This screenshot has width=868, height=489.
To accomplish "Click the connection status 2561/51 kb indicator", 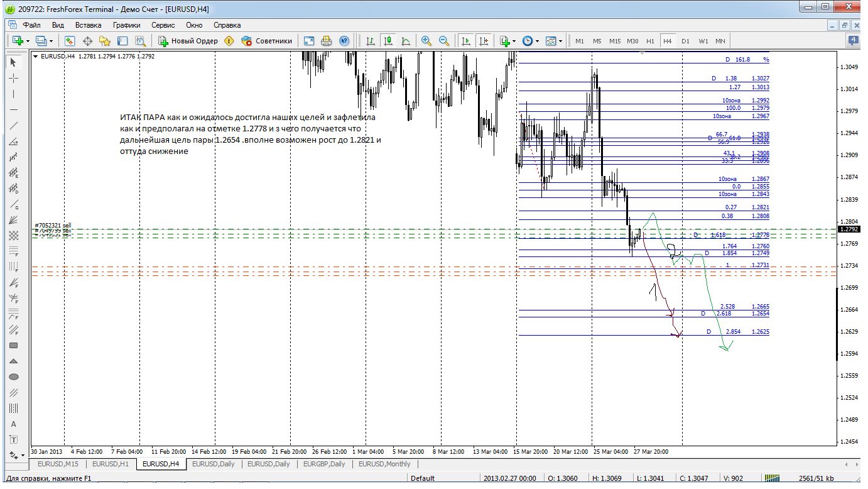I will pyautogui.click(x=816, y=478).
